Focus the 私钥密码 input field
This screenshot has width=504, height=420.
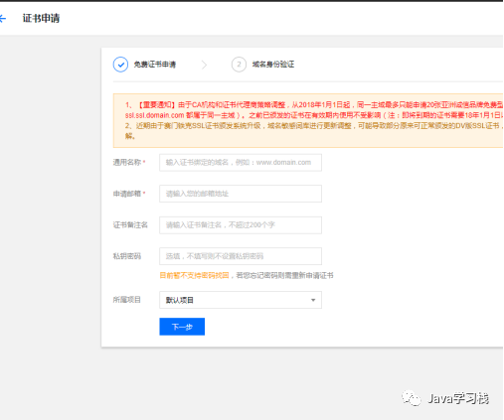(241, 256)
